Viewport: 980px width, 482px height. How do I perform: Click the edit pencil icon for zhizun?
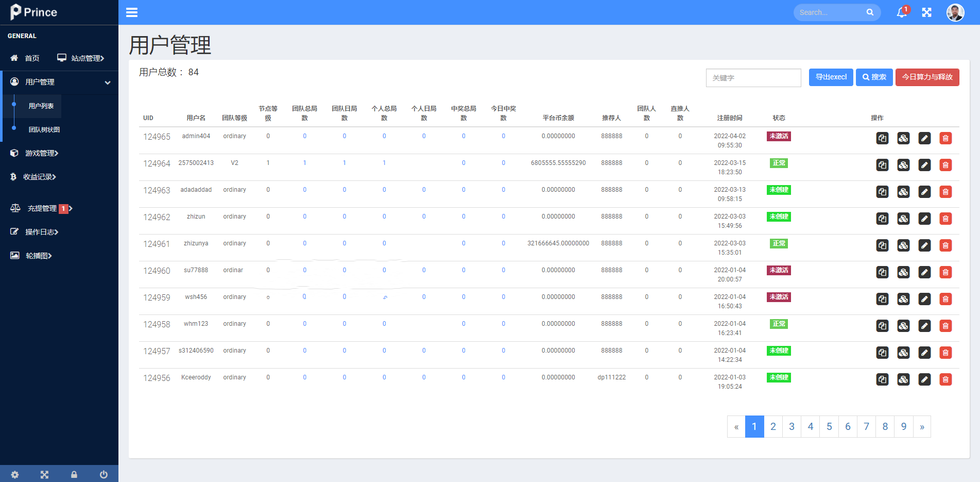tap(924, 219)
